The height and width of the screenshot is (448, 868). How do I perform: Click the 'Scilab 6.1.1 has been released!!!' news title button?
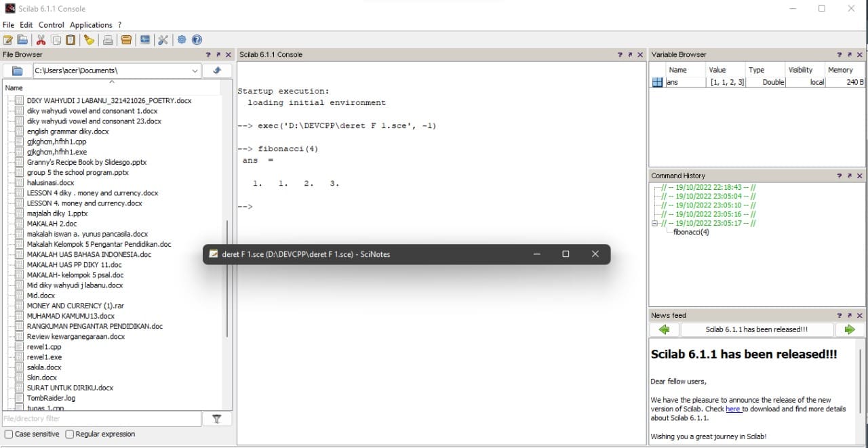pyautogui.click(x=757, y=329)
